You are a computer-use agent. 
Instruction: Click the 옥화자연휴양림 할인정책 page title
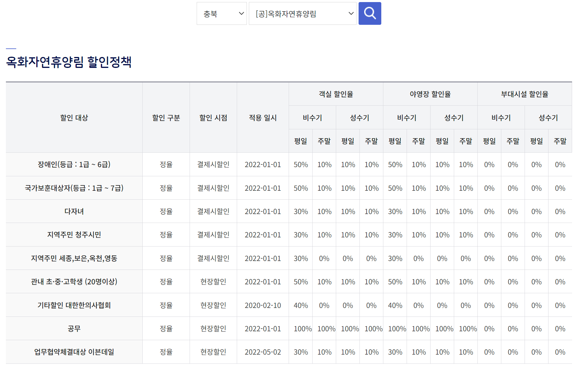tap(70, 61)
